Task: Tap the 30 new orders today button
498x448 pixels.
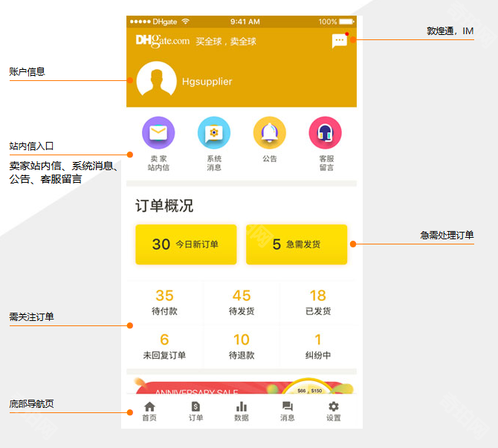Action: pyautogui.click(x=186, y=244)
